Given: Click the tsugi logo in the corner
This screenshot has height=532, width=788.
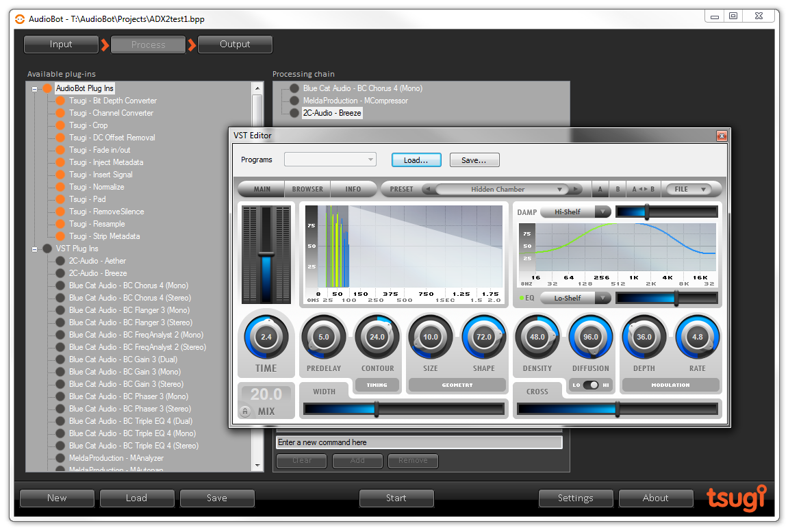Looking at the screenshot, I should click(737, 498).
